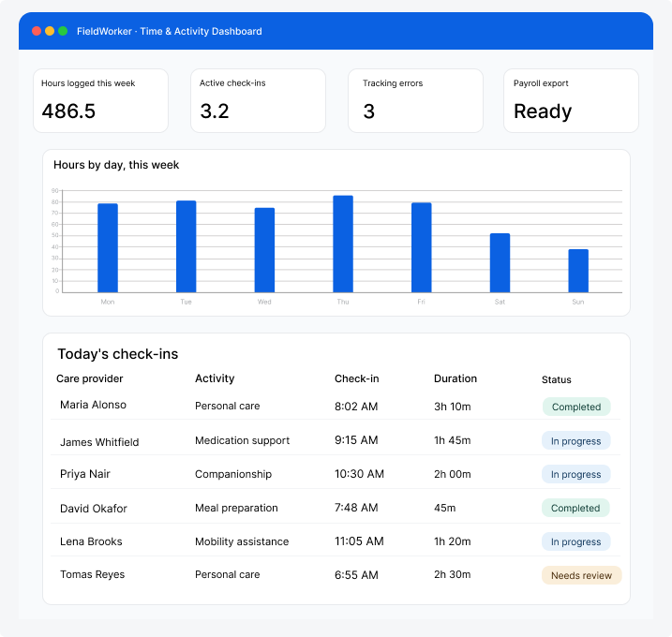Open the Tracking errors card
The height and width of the screenshot is (637, 672).
coord(415,100)
